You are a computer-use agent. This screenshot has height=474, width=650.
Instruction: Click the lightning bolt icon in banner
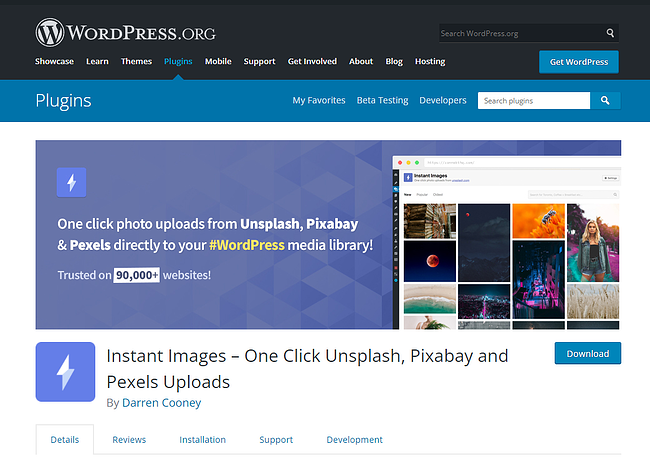(x=71, y=182)
